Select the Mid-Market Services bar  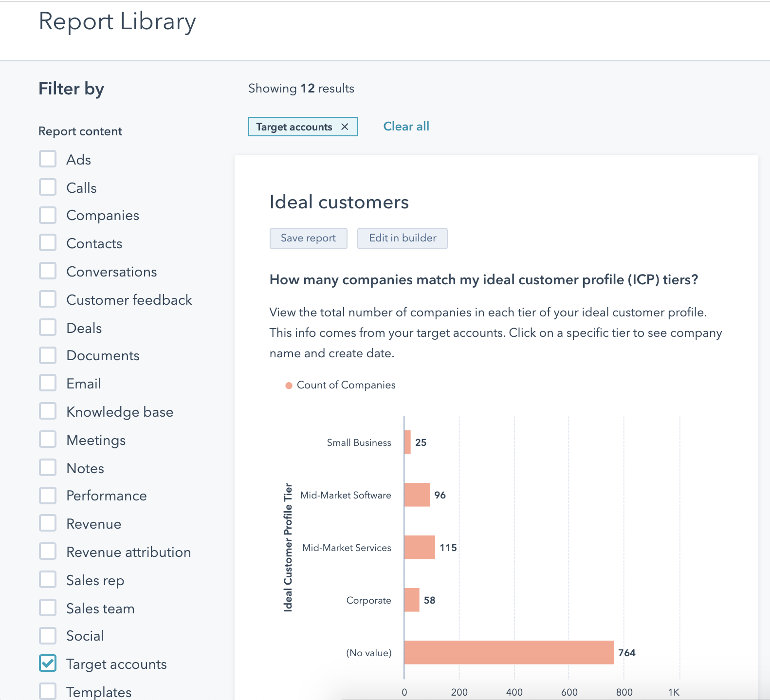420,547
